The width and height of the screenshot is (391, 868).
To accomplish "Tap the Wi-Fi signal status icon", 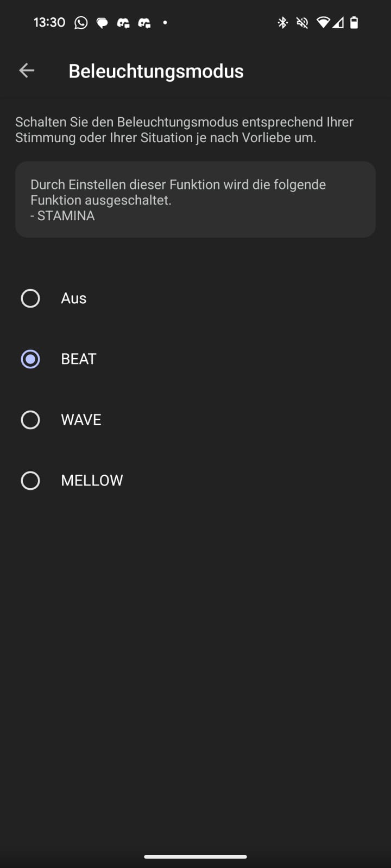I will point(324,23).
